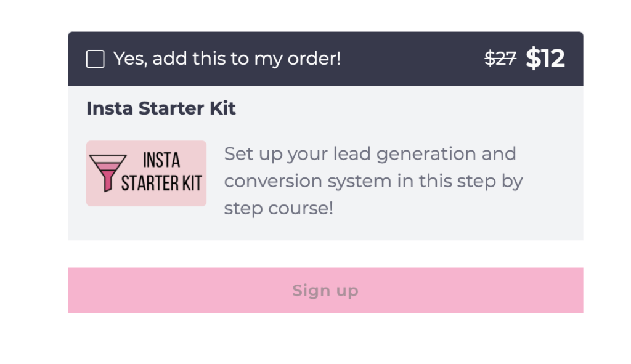Click the "Insta Starter Kit" bold heading

coord(161,108)
